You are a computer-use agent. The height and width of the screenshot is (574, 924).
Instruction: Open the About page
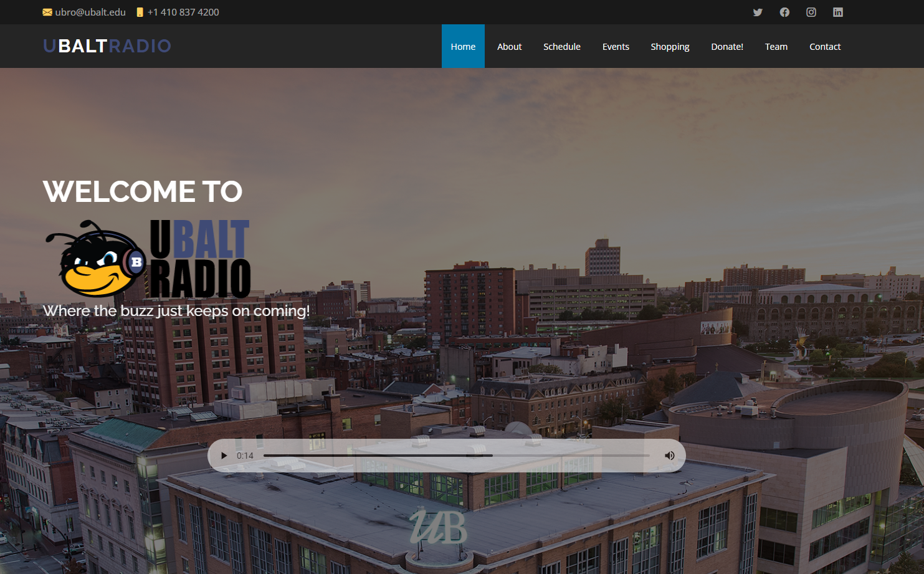tap(509, 47)
